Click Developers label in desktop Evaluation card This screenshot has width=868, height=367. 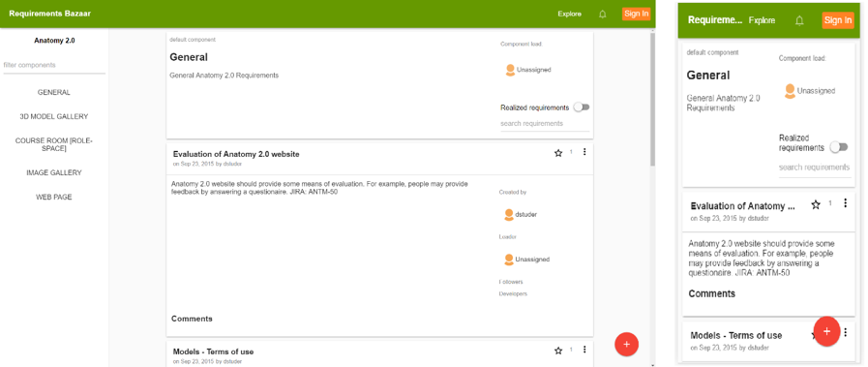(x=513, y=294)
